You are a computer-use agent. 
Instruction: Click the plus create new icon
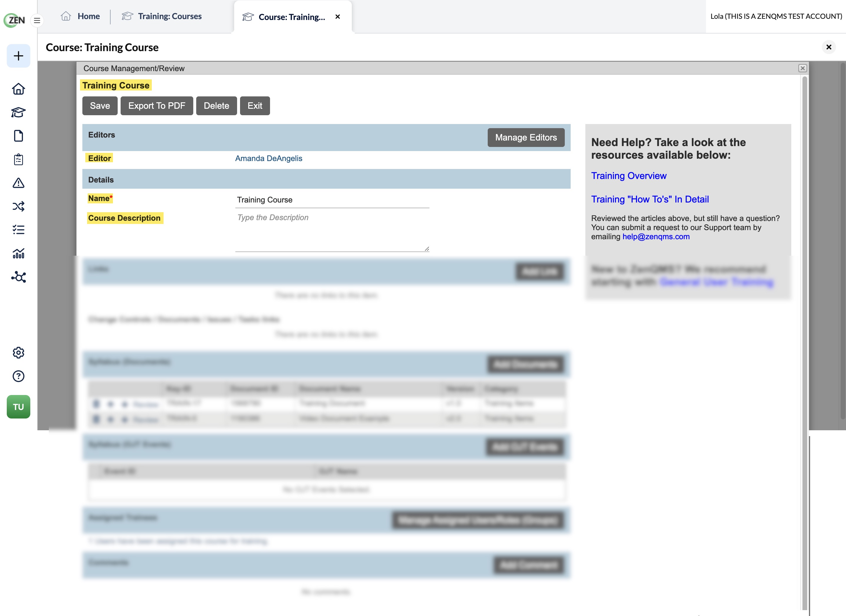18,56
